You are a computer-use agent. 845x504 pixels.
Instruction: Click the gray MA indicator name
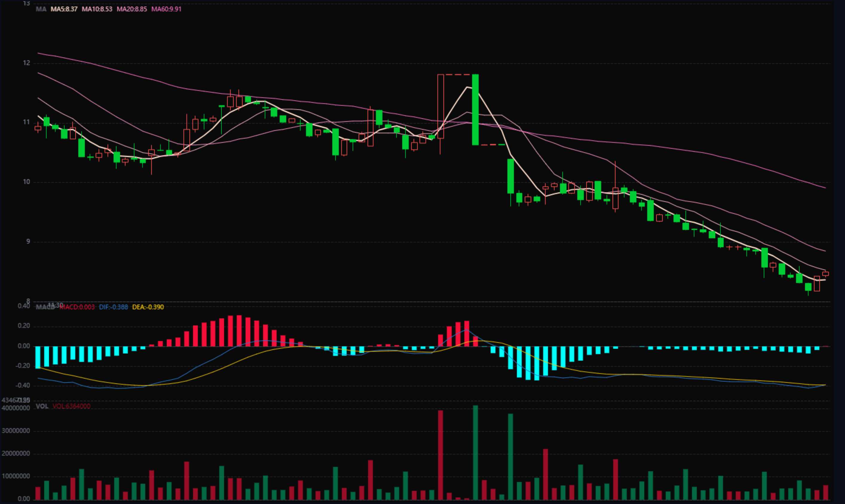[x=41, y=9]
